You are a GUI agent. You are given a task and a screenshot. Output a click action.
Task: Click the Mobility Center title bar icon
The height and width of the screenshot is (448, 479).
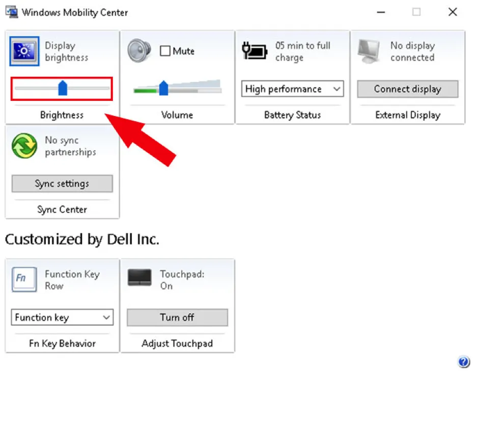coord(11,12)
